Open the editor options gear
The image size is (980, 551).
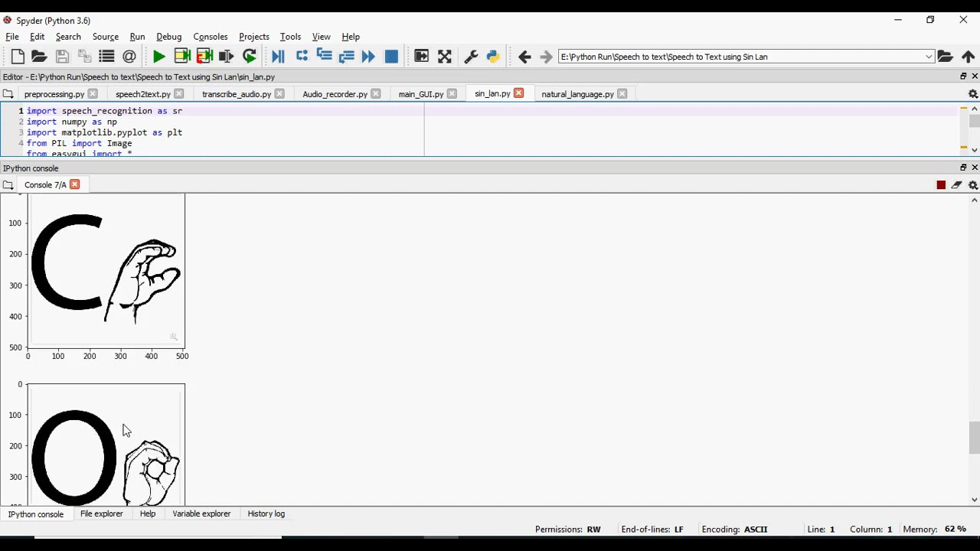coord(973,94)
